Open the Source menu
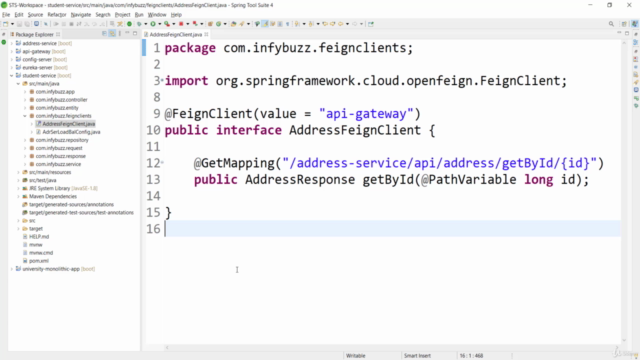This screenshot has width=640, height=360. pos(35,15)
